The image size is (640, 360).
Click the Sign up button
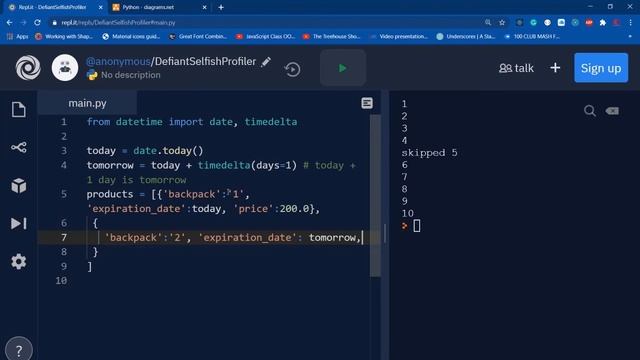click(601, 68)
